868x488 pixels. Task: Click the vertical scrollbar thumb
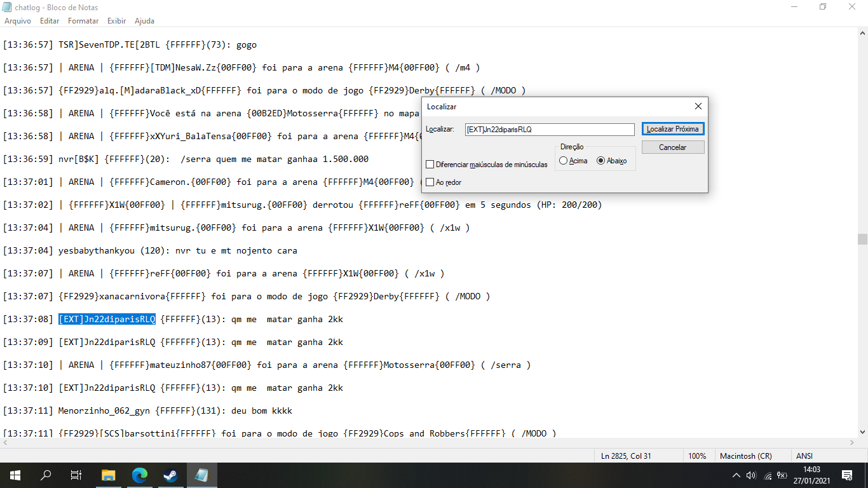click(862, 239)
